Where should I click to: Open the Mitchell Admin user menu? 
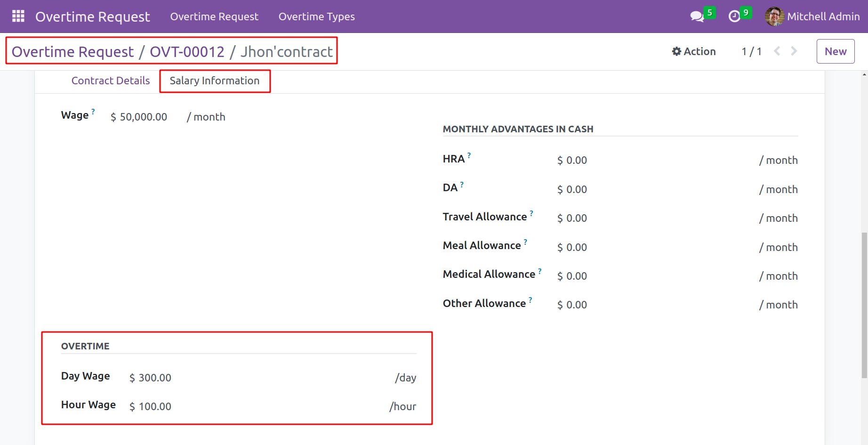click(x=823, y=16)
